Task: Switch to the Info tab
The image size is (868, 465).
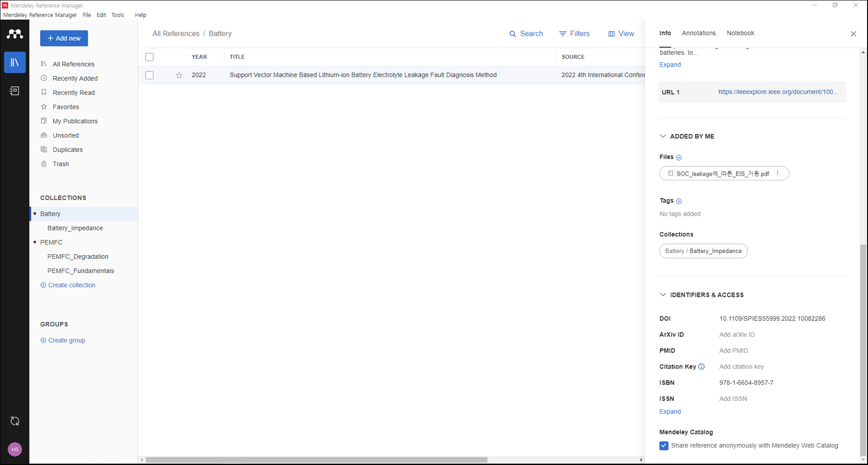Action: click(x=665, y=33)
